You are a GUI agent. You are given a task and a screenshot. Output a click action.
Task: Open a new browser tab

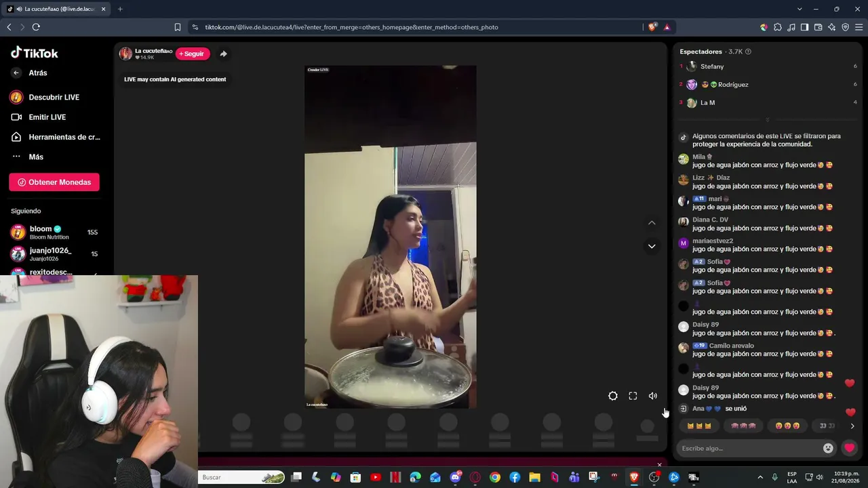tap(120, 9)
